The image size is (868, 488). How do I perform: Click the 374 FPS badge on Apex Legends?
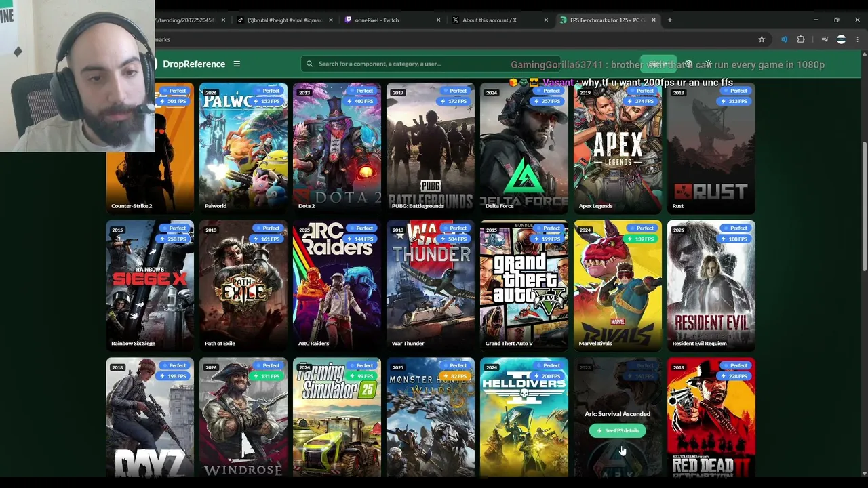click(x=642, y=102)
